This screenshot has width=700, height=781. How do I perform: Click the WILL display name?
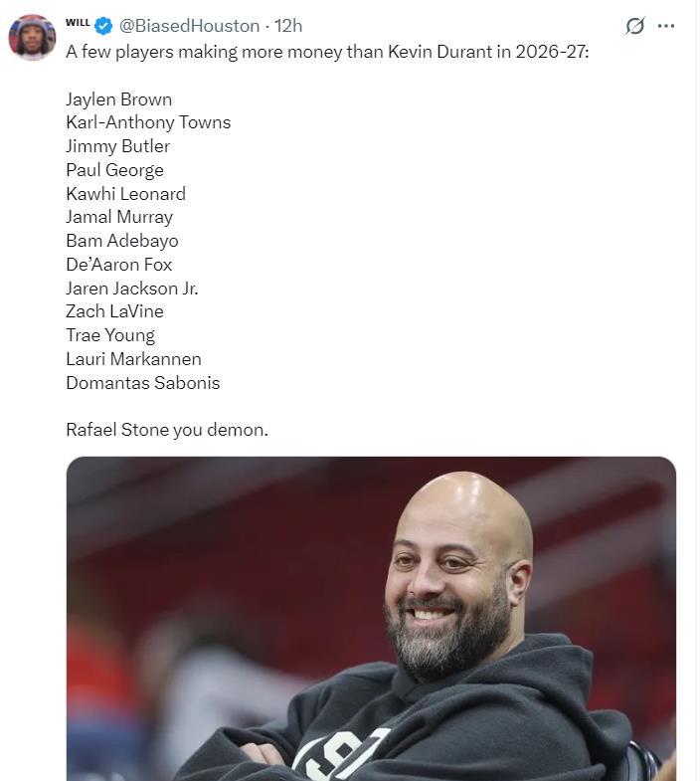[78, 22]
